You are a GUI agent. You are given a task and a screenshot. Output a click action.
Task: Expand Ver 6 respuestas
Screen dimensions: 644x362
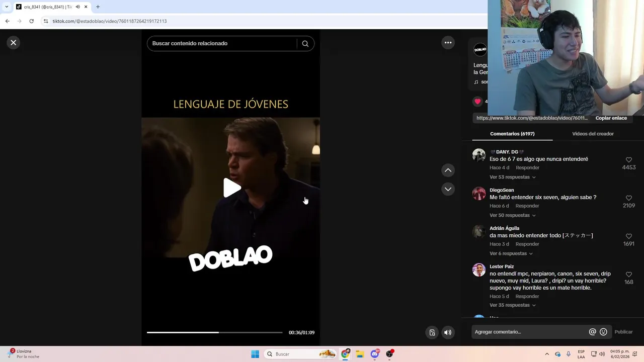pyautogui.click(x=511, y=253)
